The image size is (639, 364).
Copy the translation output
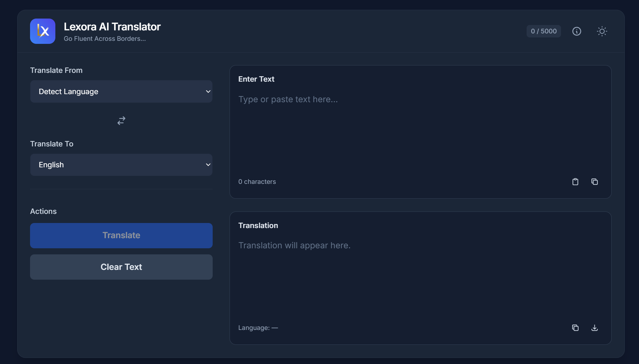(x=575, y=328)
